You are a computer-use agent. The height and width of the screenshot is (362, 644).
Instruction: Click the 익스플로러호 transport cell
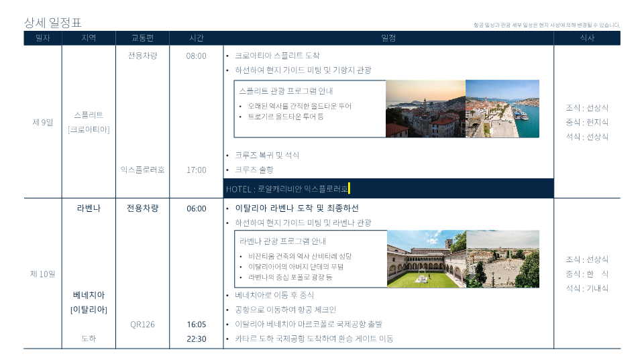click(x=142, y=170)
